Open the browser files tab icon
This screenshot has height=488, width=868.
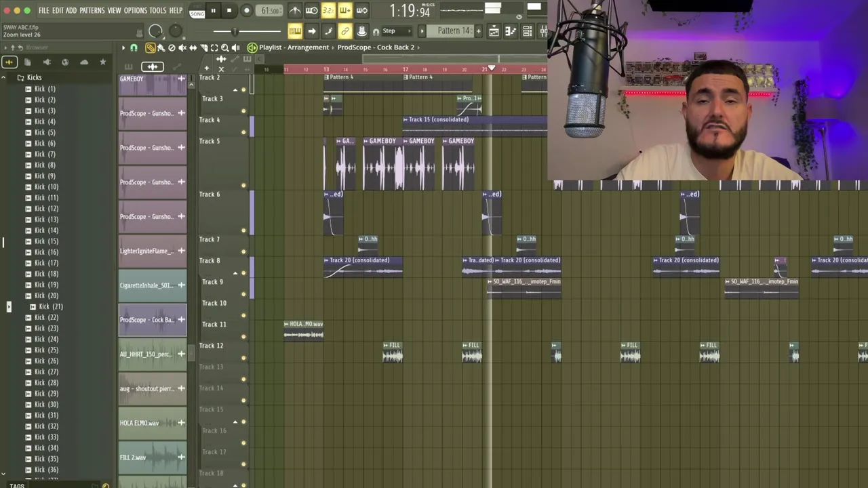[x=28, y=62]
